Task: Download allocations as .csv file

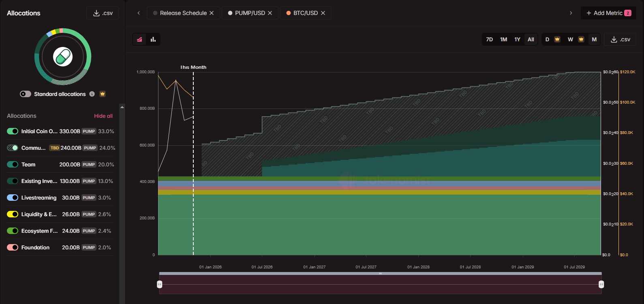Action: [x=103, y=13]
